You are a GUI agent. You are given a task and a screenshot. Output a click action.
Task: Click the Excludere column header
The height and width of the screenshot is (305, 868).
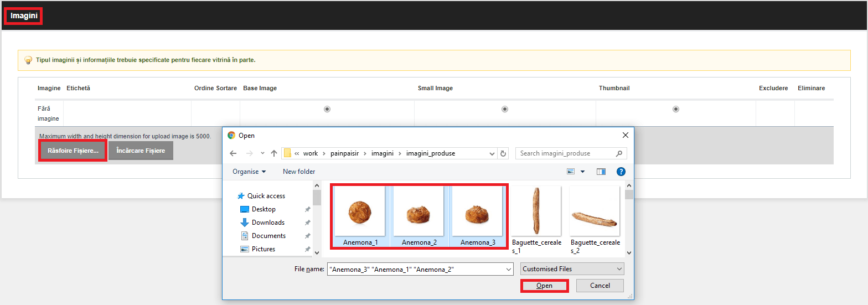click(773, 88)
